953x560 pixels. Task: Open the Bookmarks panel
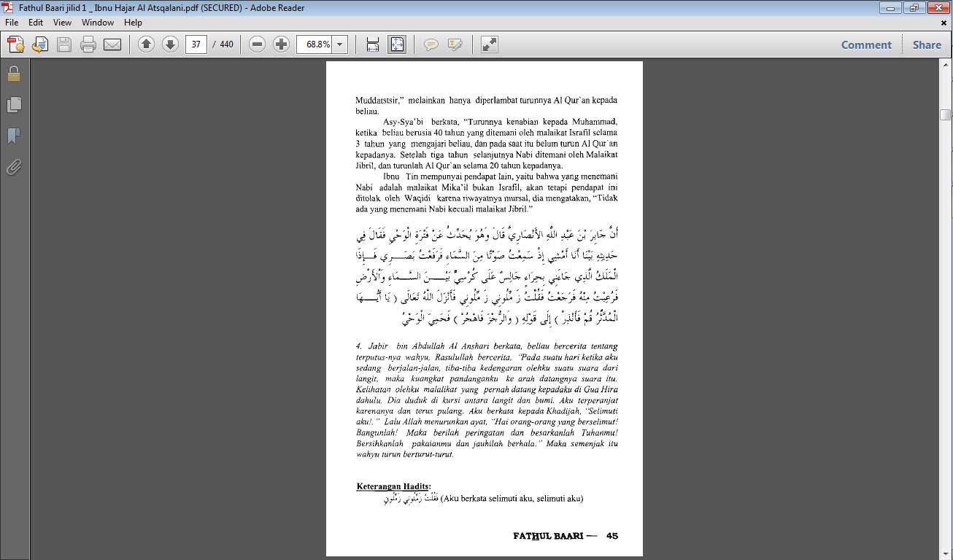pos(13,136)
